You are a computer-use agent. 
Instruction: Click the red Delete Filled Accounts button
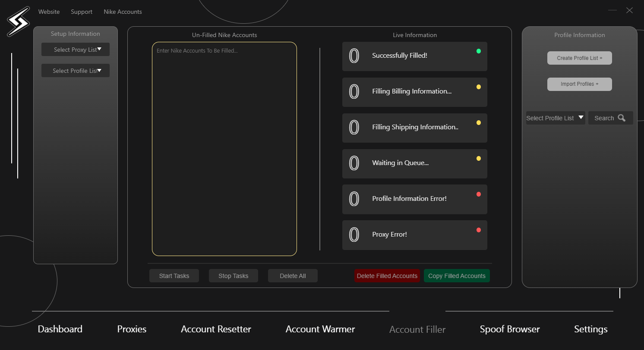(x=387, y=276)
